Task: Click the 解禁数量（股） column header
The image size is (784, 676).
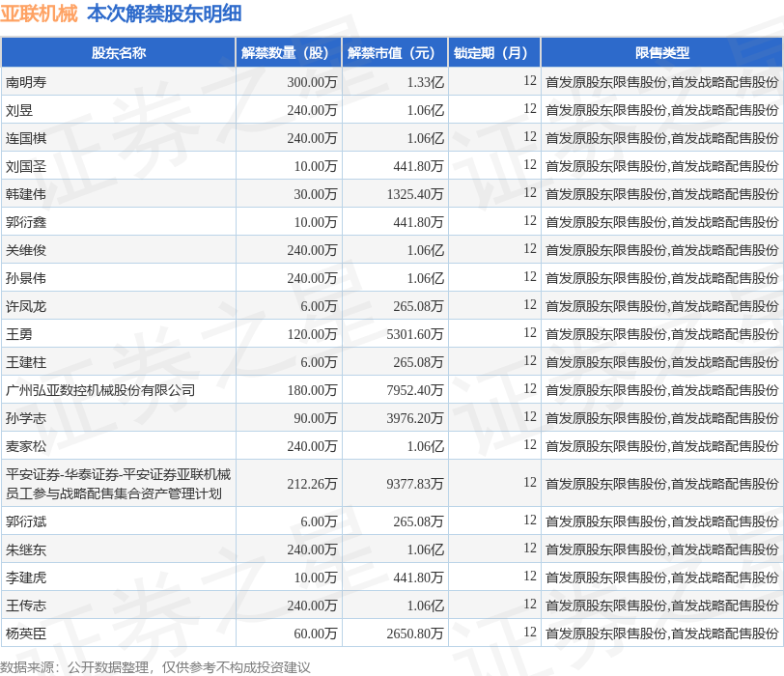Action: [x=288, y=53]
